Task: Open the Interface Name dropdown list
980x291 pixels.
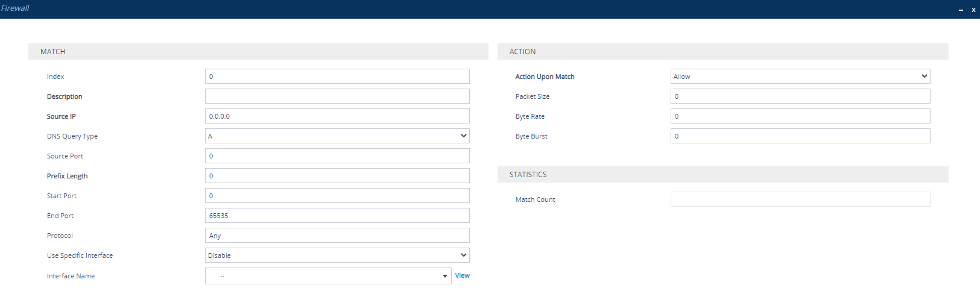Action: click(x=328, y=276)
